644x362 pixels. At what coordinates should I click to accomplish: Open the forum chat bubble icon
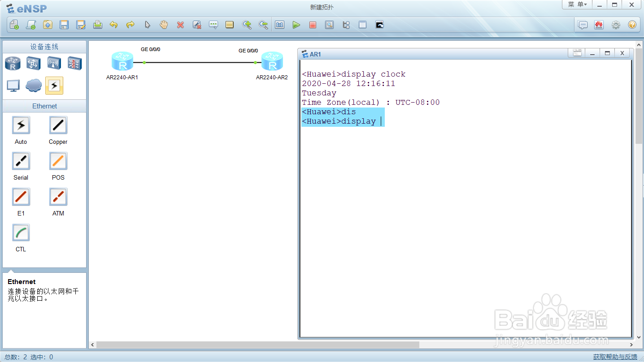(583, 25)
